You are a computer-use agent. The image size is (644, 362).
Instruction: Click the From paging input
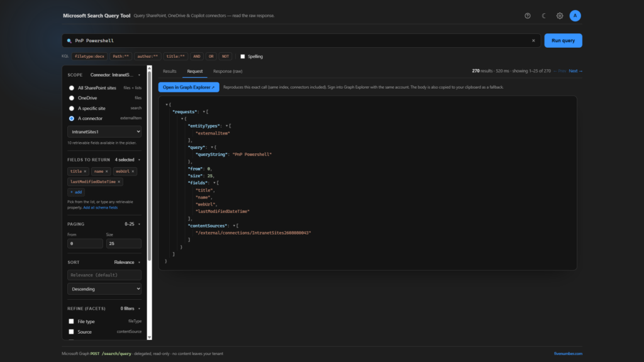(x=85, y=243)
